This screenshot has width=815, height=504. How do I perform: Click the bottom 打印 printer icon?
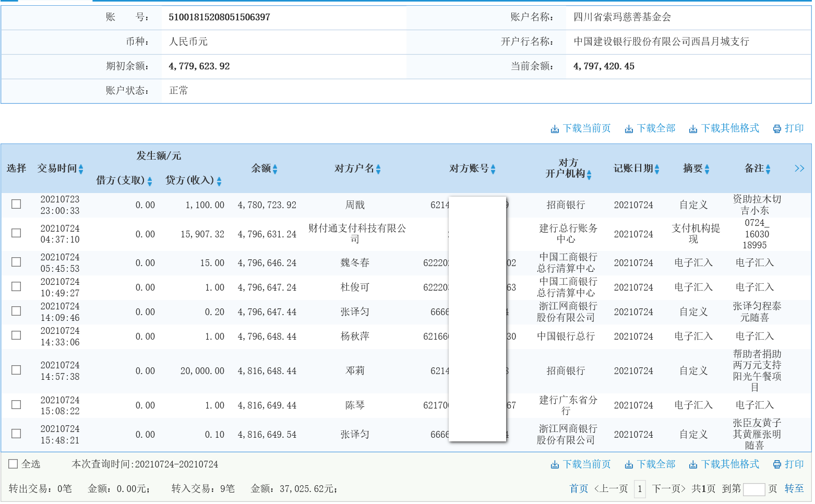776,464
